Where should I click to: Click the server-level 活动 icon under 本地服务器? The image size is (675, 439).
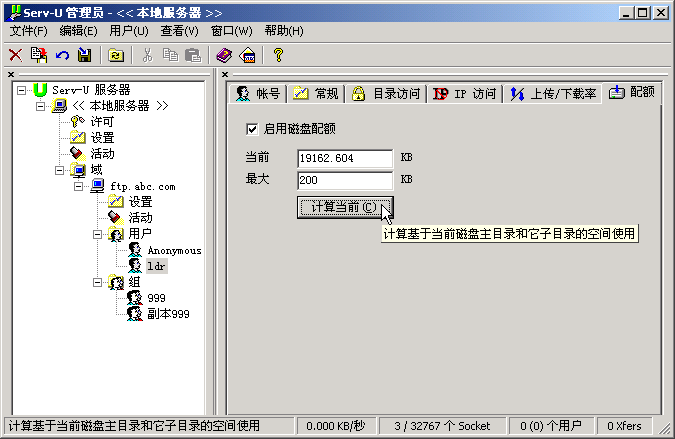pyautogui.click(x=77, y=153)
